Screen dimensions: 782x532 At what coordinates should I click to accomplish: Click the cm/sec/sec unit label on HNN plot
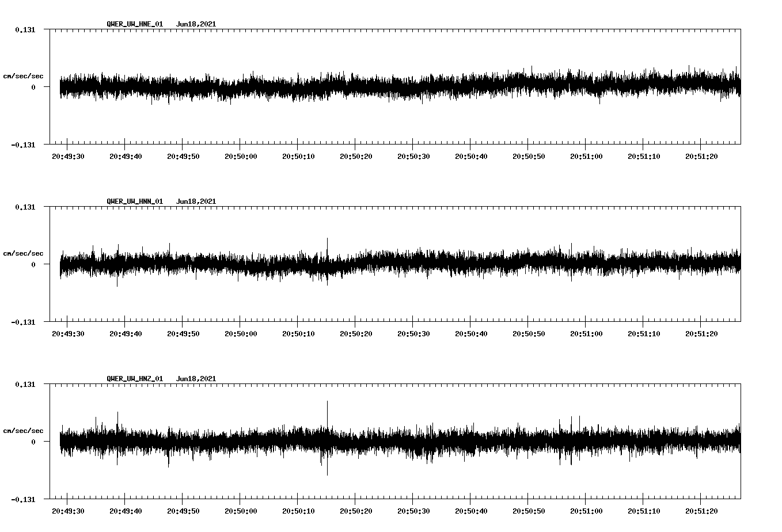23,253
